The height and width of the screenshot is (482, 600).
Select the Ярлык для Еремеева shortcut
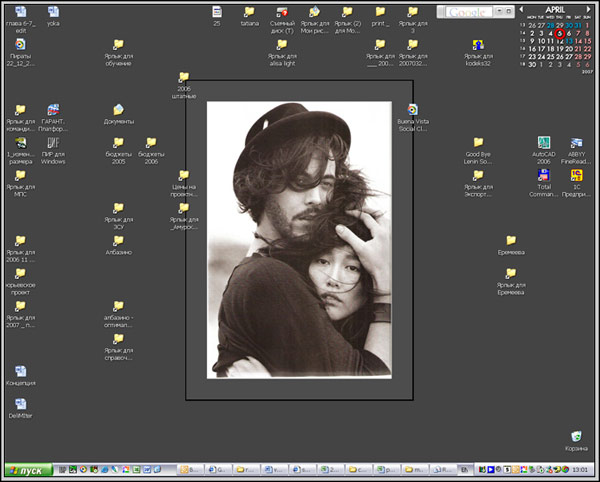click(511, 274)
